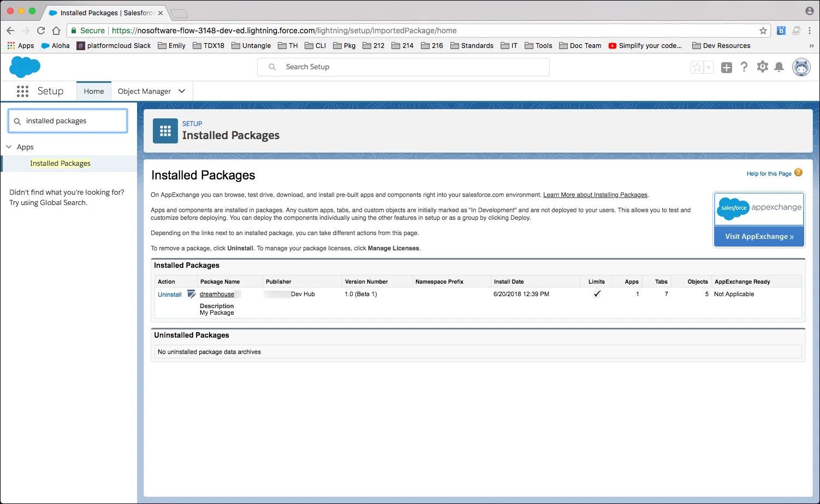Select Installed Packages in the sidebar
820x504 pixels.
(60, 164)
